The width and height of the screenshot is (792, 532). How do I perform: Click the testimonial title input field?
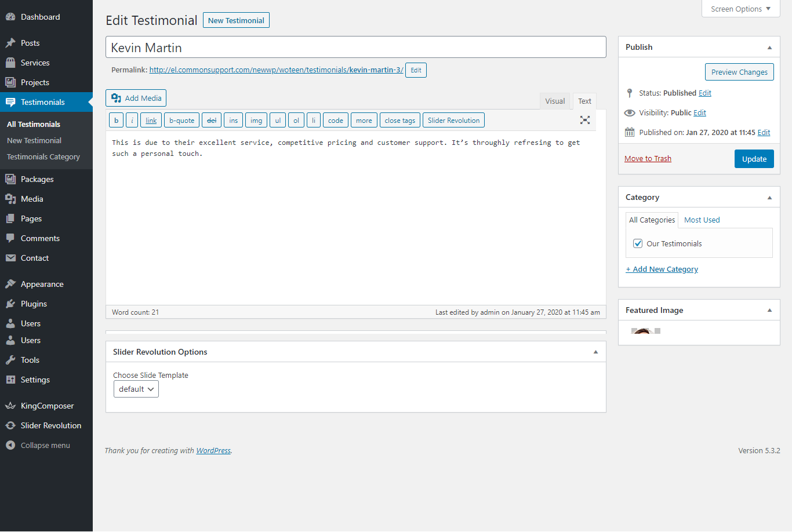tap(355, 48)
